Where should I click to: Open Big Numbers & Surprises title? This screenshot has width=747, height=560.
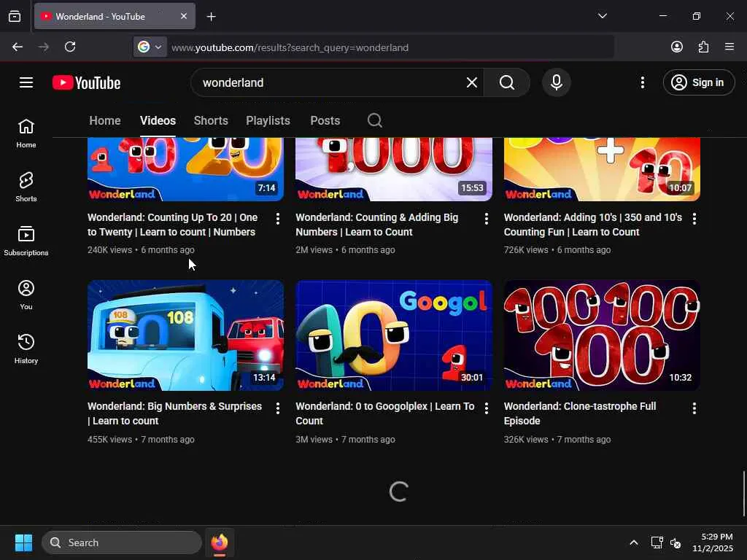coord(175,413)
